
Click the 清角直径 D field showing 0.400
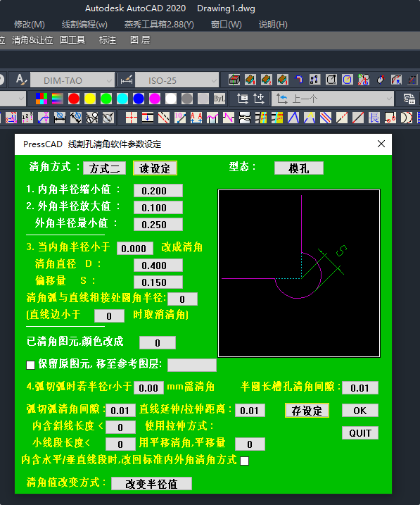coord(158,266)
